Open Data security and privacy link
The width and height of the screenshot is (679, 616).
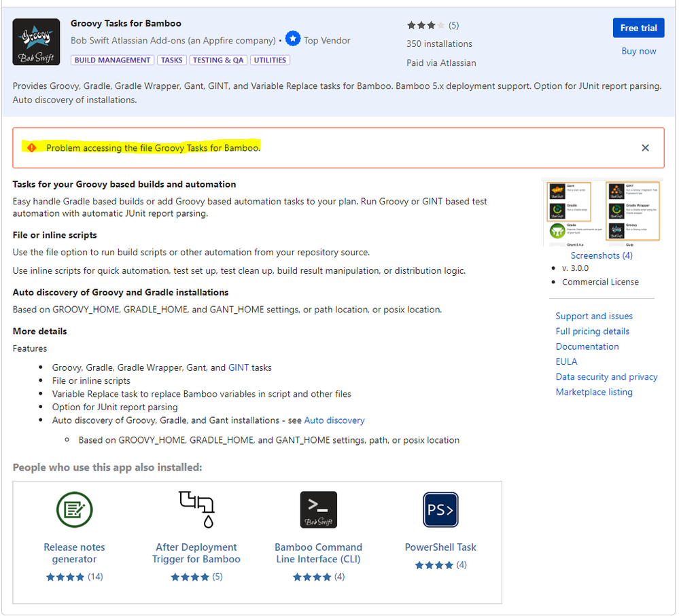[x=607, y=377]
